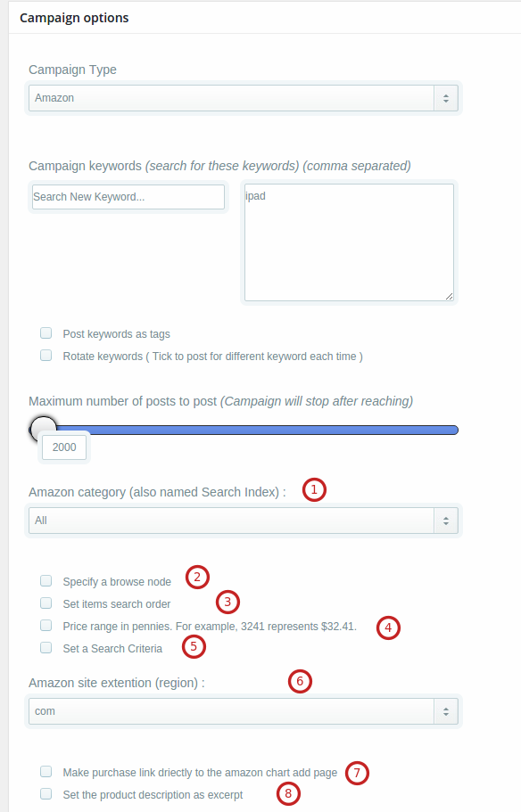Click the red circled number 5 marker
Image resolution: width=521 pixels, height=812 pixels.
(x=194, y=647)
